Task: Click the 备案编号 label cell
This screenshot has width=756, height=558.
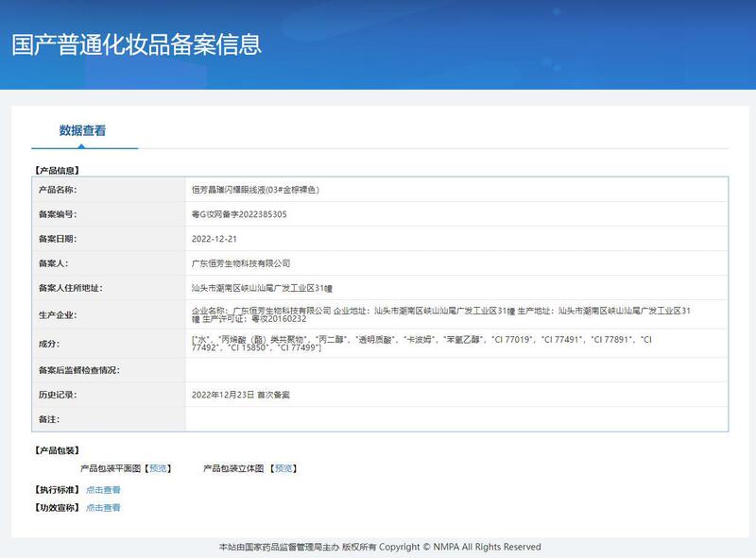Action: point(109,214)
